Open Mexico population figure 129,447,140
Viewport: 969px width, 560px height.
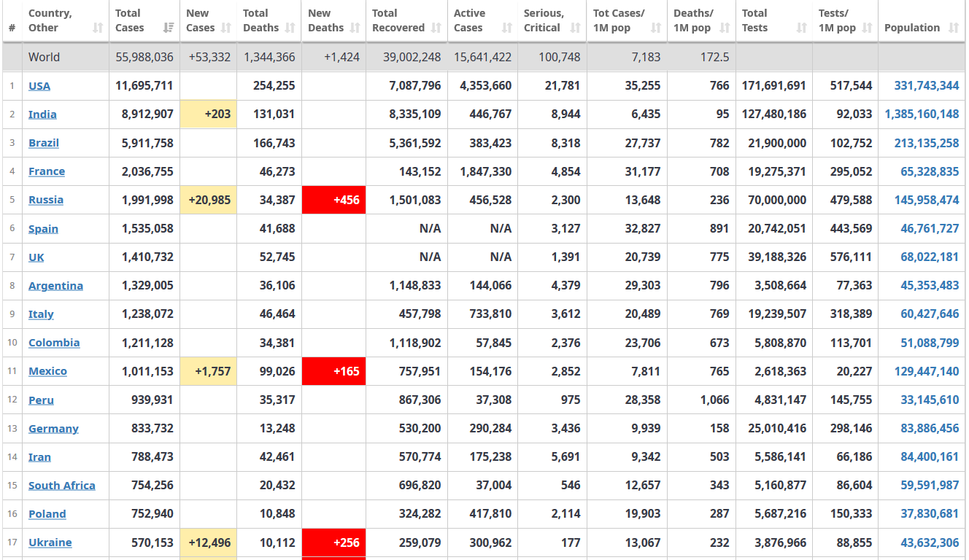click(927, 371)
